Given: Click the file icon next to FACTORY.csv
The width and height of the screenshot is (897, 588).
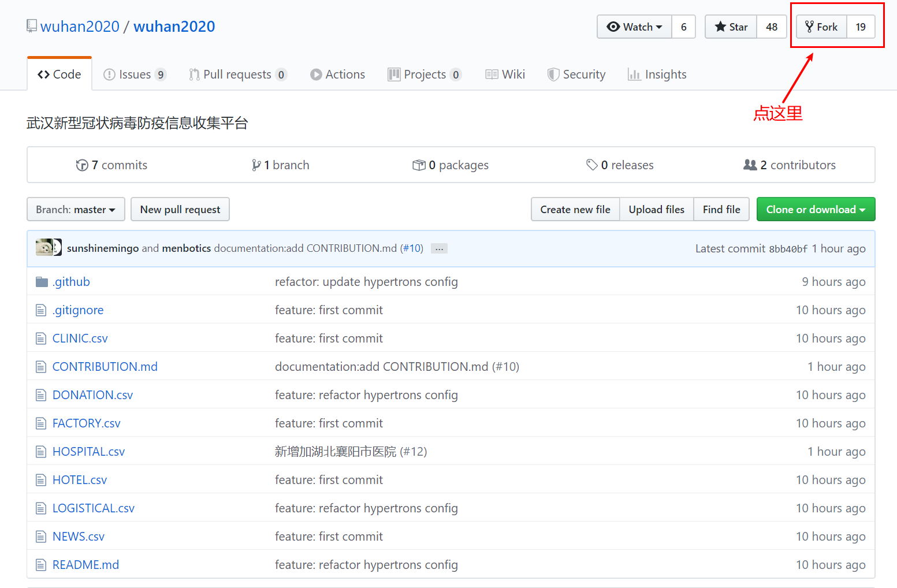Looking at the screenshot, I should point(41,423).
